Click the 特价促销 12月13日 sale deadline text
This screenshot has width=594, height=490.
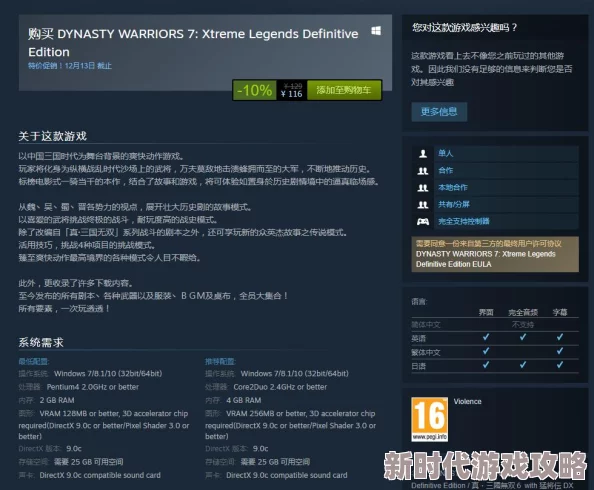click(70, 66)
